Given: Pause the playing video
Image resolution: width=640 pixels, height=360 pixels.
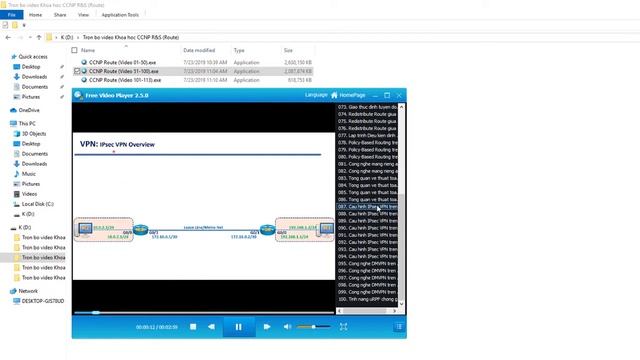Looking at the screenshot, I should (239, 327).
